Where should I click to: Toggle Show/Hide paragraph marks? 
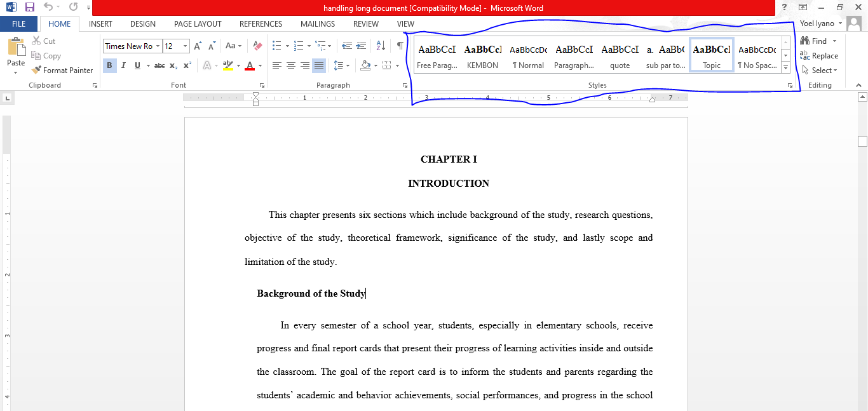[398, 45]
